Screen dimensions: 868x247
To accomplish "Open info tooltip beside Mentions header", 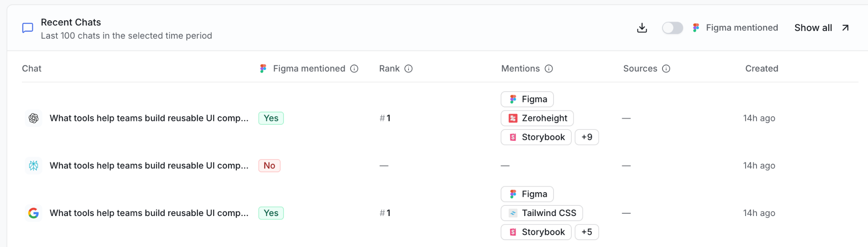I will click(549, 69).
